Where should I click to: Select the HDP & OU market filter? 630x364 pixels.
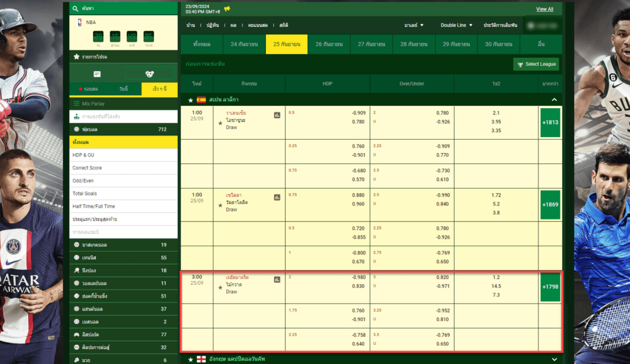coord(123,155)
